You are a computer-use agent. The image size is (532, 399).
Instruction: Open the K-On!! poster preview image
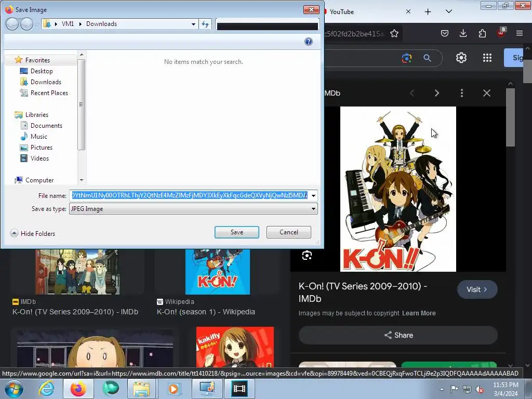(x=398, y=189)
